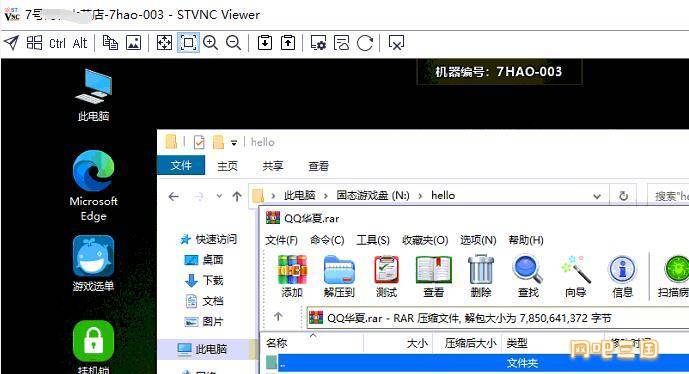The width and height of the screenshot is (689, 374).
Task: Open the 共享 ribbon tab
Action: (x=273, y=166)
